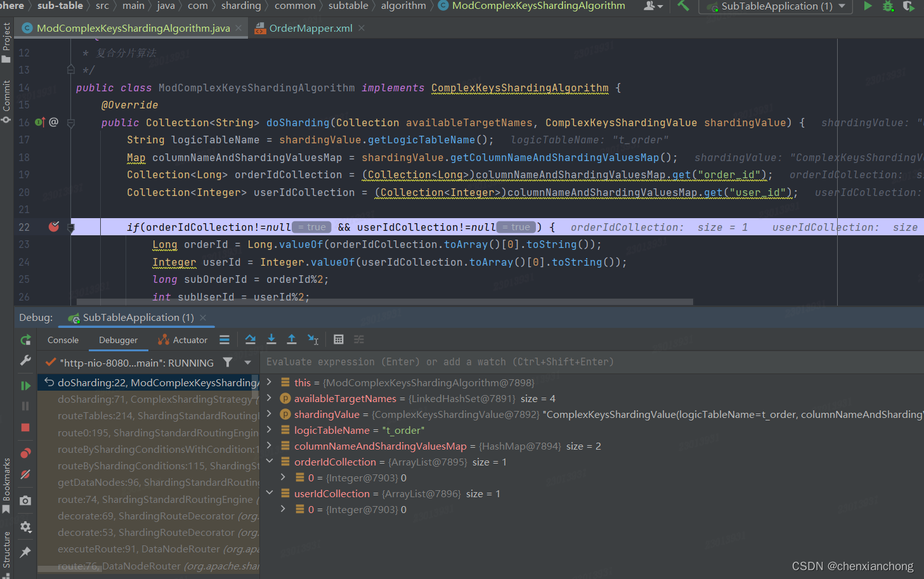The width and height of the screenshot is (924, 579).
Task: Click the Resume Program icon
Action: click(25, 386)
